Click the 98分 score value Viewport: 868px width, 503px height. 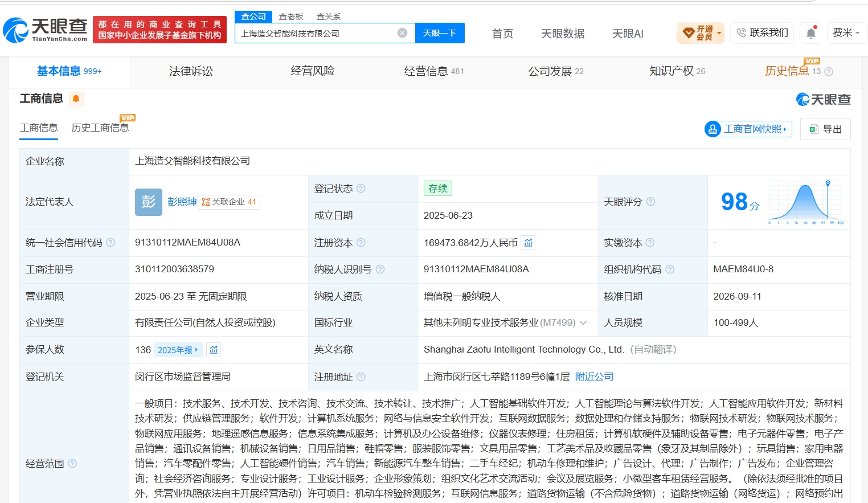click(x=740, y=202)
